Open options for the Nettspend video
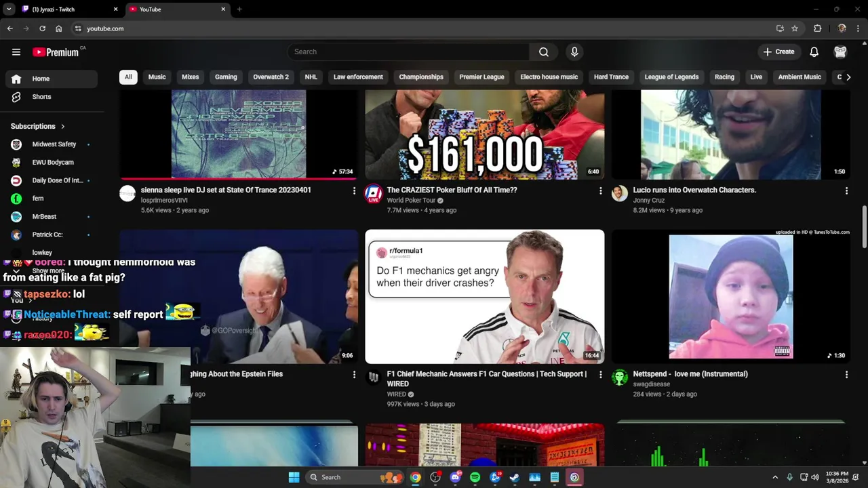This screenshot has height=488, width=868. [846, 375]
